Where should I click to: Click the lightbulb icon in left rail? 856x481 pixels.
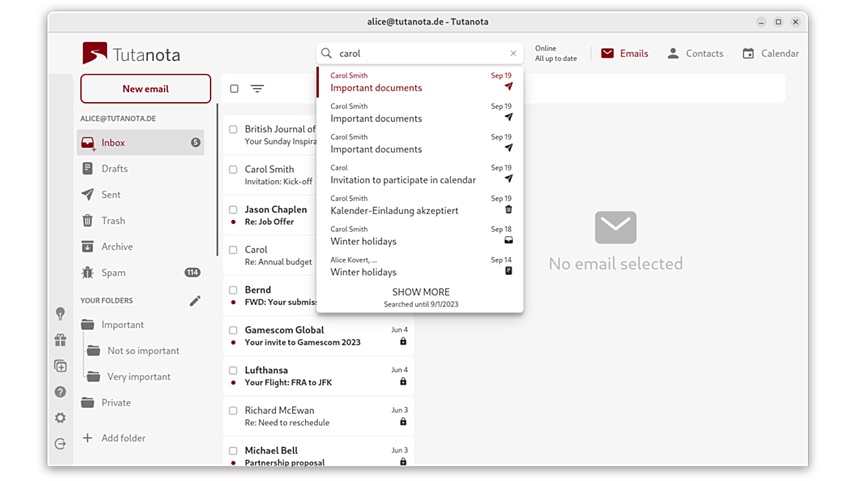tap(61, 313)
